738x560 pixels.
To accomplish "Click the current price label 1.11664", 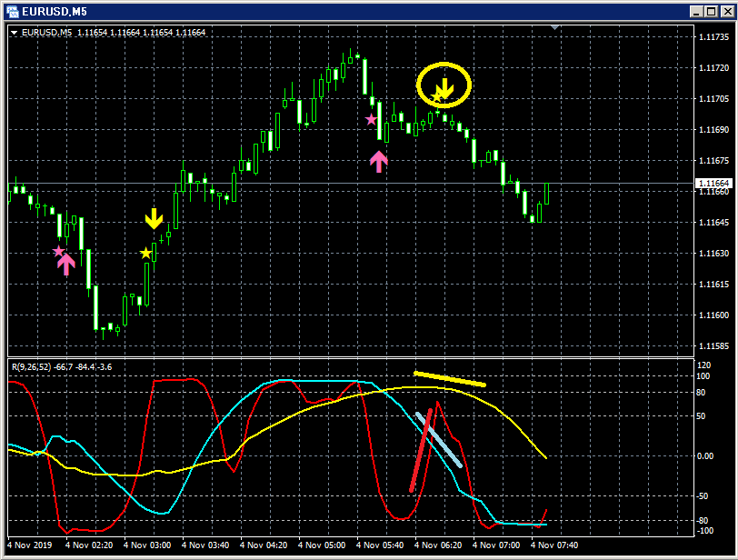I will click(x=714, y=183).
